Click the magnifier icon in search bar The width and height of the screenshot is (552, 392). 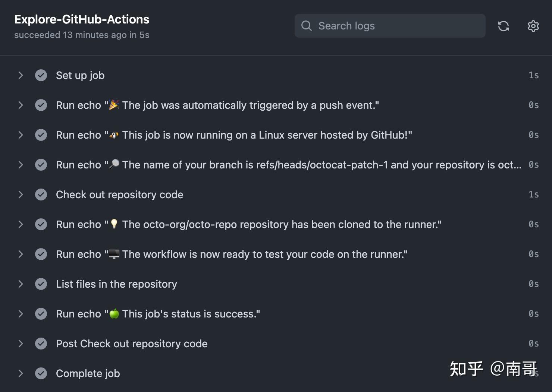[306, 26]
